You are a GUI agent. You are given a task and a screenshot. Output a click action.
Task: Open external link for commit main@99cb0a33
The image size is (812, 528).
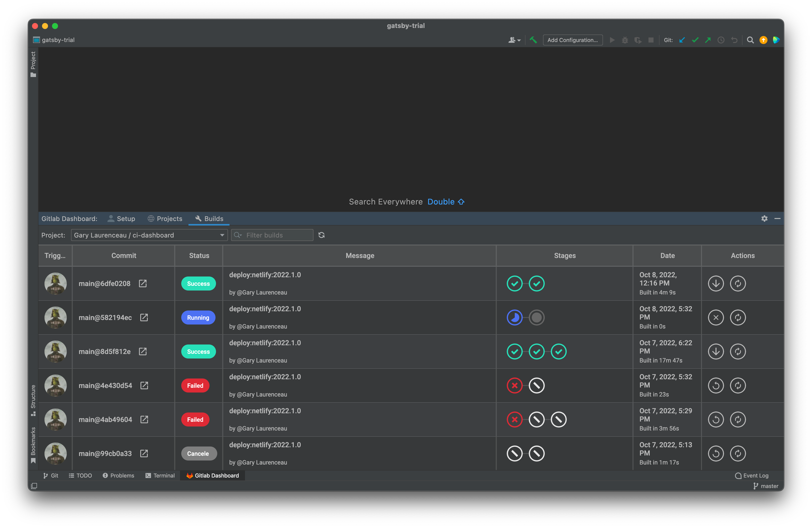(x=144, y=454)
